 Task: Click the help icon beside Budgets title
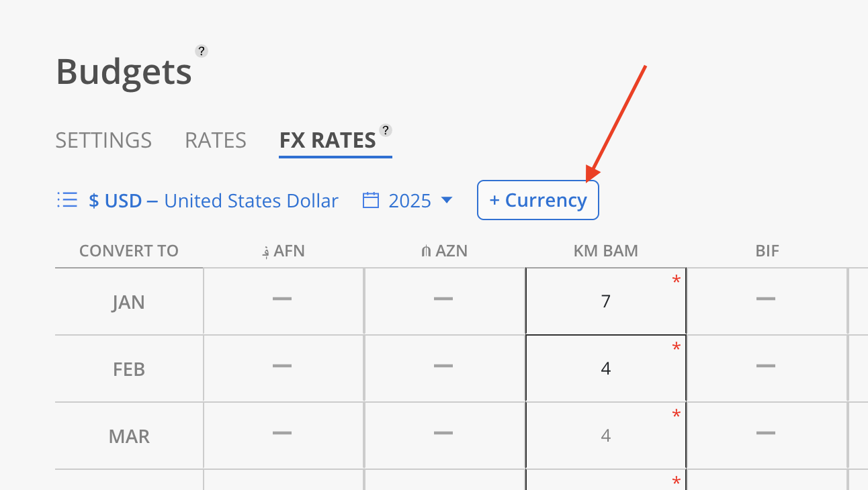201,51
